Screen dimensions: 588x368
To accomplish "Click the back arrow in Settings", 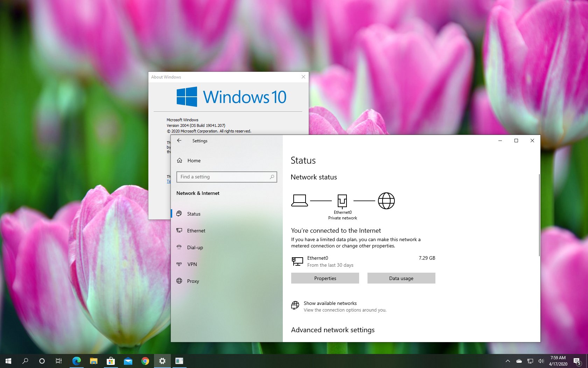I will 179,141.
